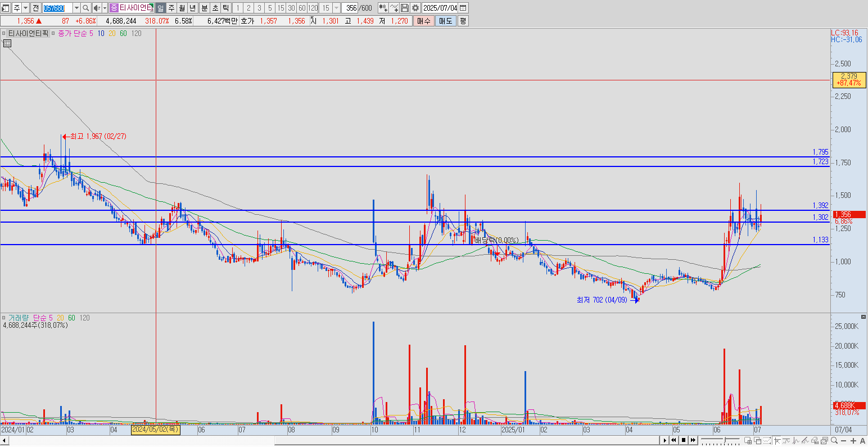Click the blue 1,795 horizontal line label

[820, 152]
